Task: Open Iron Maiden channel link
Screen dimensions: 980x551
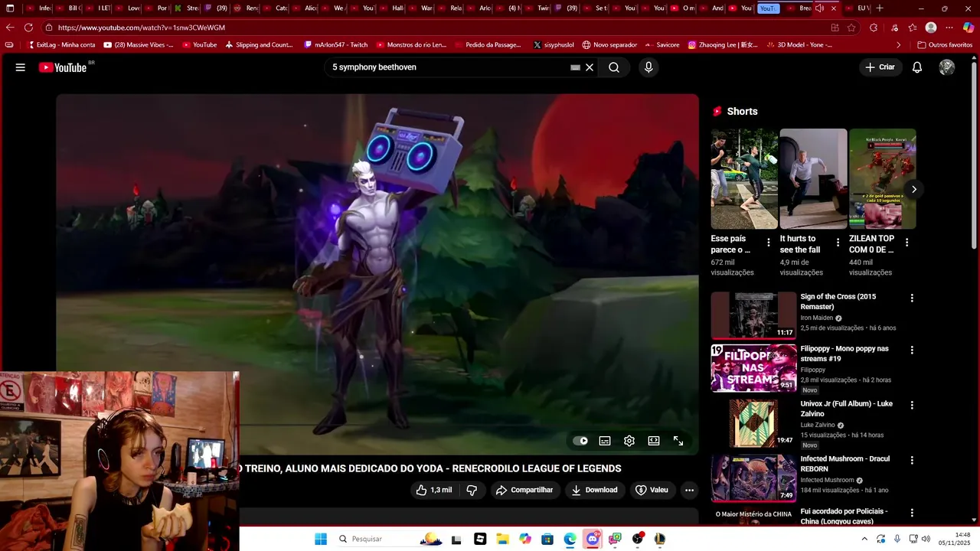Action: point(817,318)
